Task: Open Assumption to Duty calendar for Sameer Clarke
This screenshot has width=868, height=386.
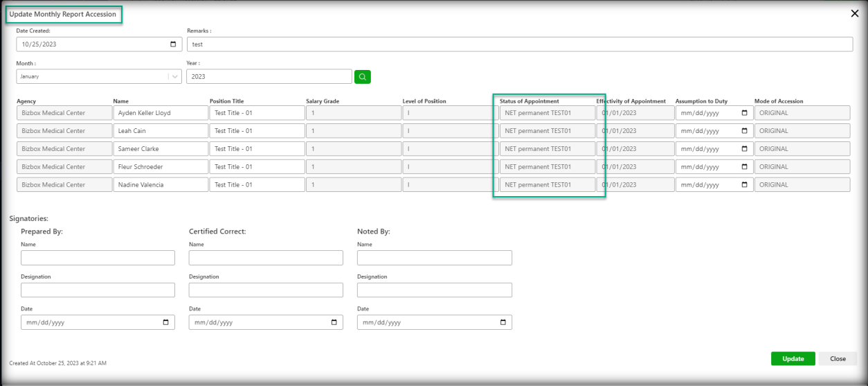Action: point(745,149)
